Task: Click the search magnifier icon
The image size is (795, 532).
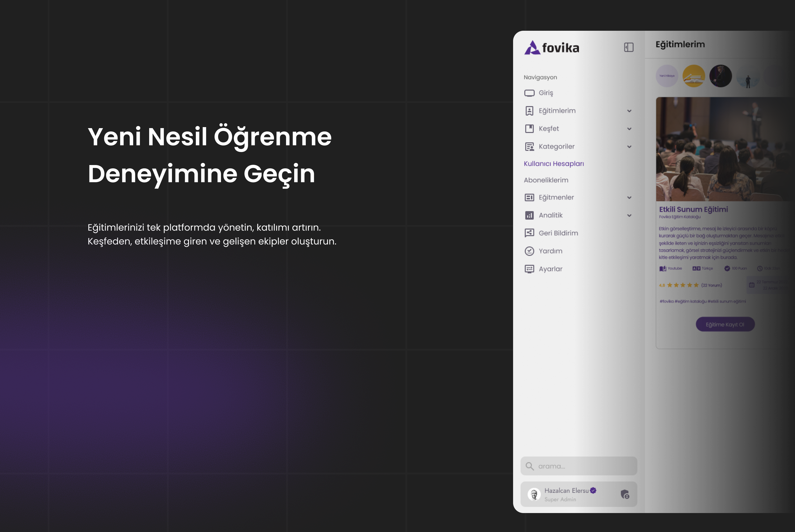Action: (x=529, y=466)
